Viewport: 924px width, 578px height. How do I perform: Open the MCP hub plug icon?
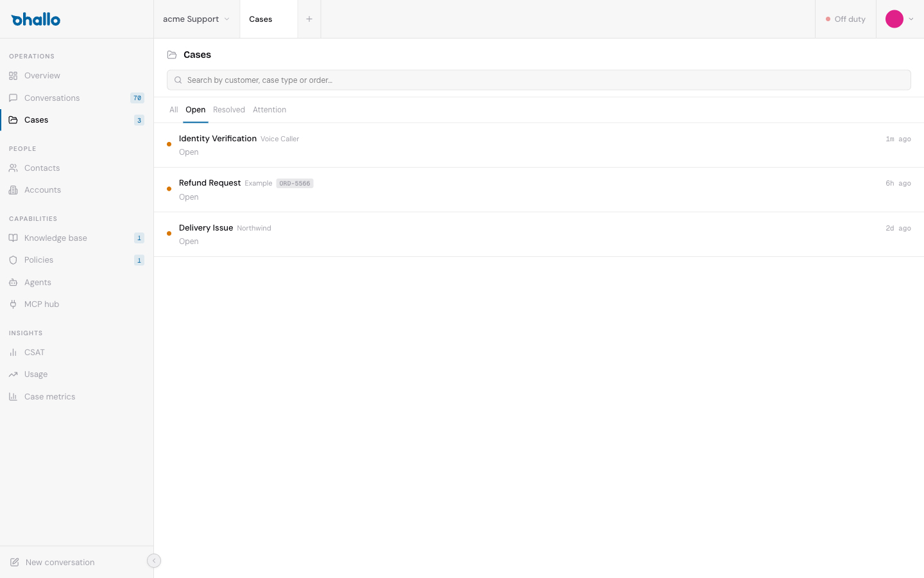tap(13, 304)
